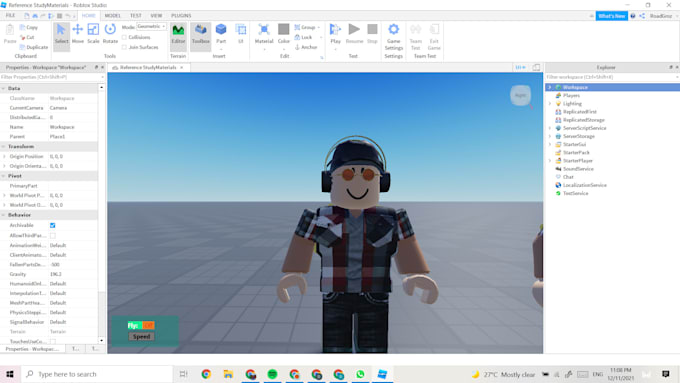Check the AllowThirdPartySales property checkbox

(52, 236)
